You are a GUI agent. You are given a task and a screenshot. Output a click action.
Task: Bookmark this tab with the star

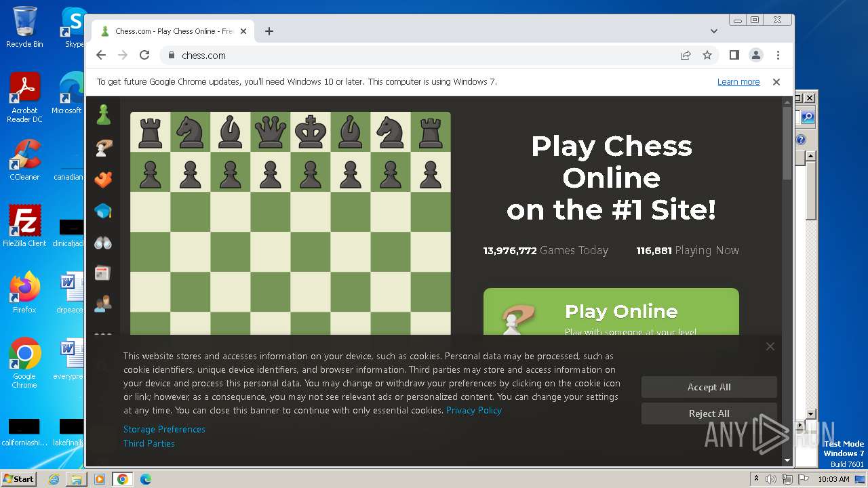coord(707,55)
